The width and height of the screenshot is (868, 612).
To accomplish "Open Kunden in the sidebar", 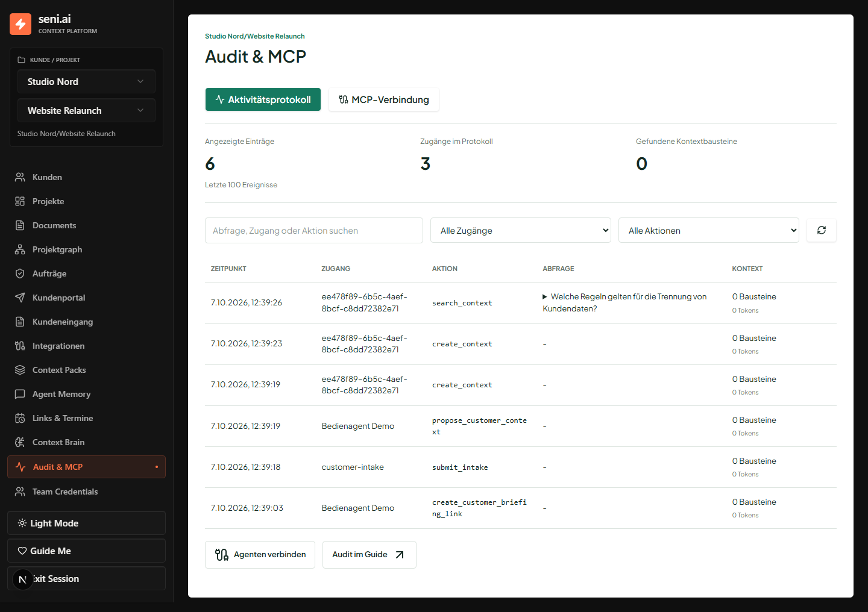I will pyautogui.click(x=86, y=177).
